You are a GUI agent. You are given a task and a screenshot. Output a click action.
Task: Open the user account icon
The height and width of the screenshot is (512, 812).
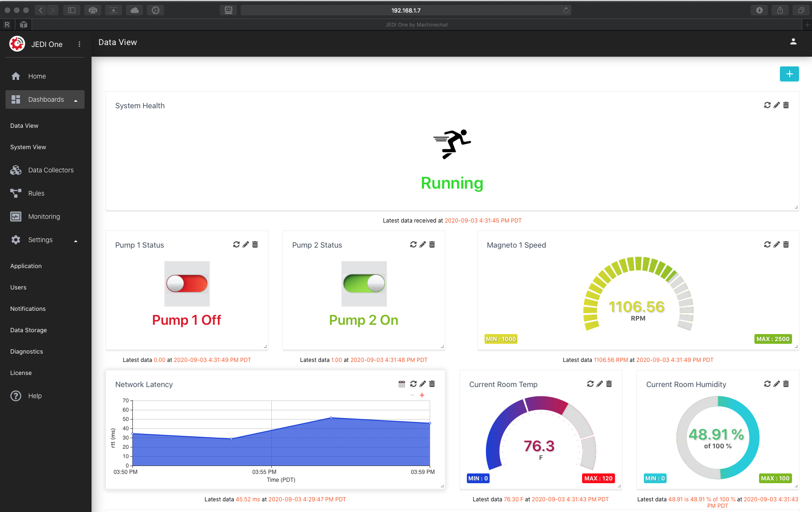[793, 42]
